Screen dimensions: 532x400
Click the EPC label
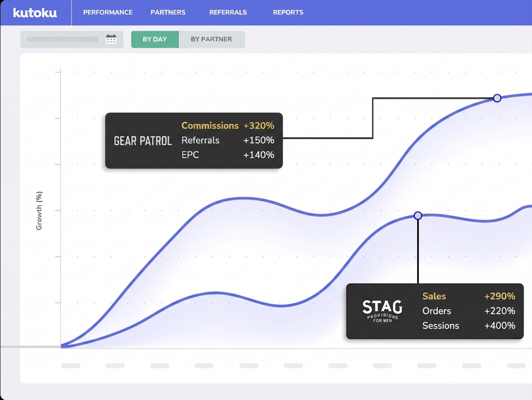[190, 155]
